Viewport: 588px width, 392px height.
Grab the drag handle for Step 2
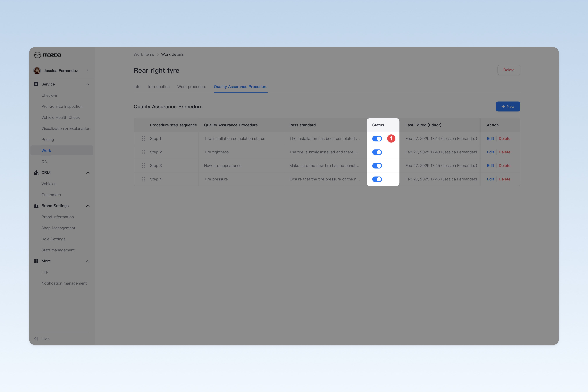pyautogui.click(x=143, y=152)
